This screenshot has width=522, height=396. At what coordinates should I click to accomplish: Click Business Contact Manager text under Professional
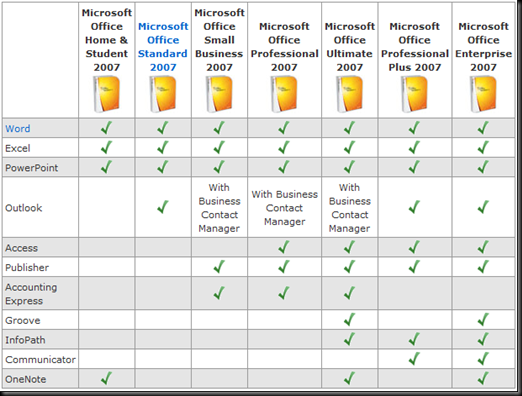click(284, 208)
